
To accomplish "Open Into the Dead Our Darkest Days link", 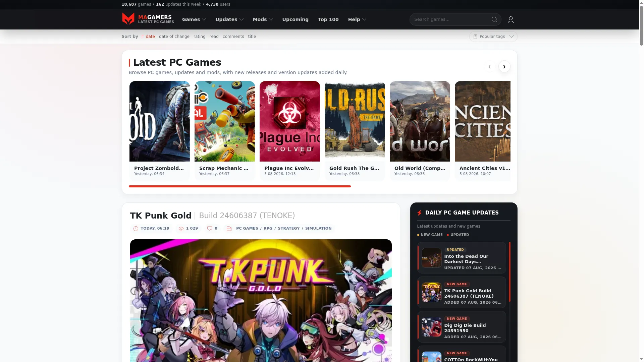I will click(466, 259).
